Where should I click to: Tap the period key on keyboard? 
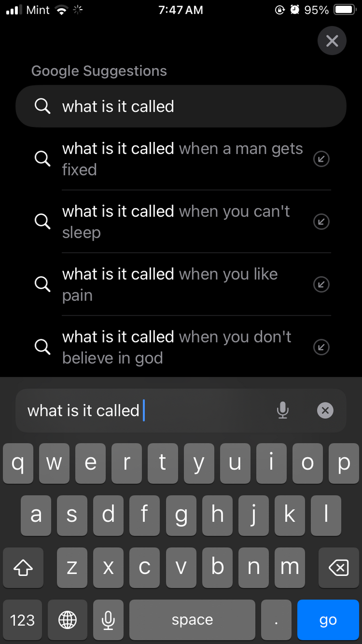276,620
